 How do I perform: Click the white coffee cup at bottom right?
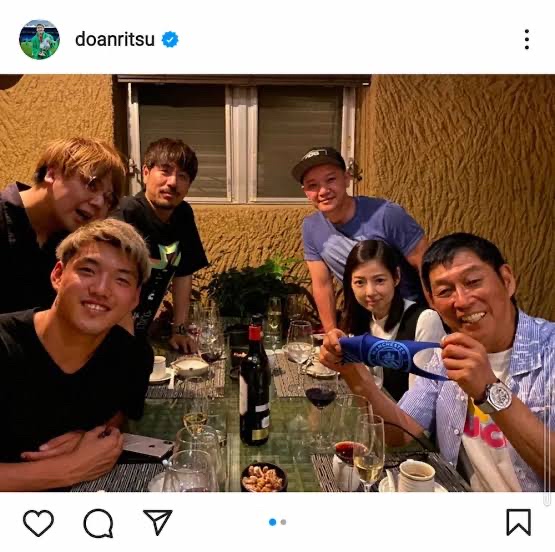pos(417,476)
